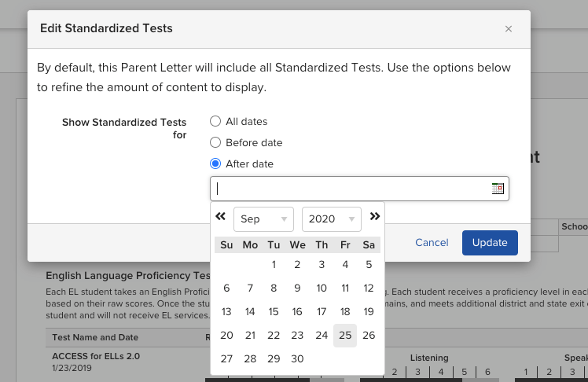Close the Edit Standardized Tests dialog
Screen dimensions: 588x382
[x=508, y=29]
